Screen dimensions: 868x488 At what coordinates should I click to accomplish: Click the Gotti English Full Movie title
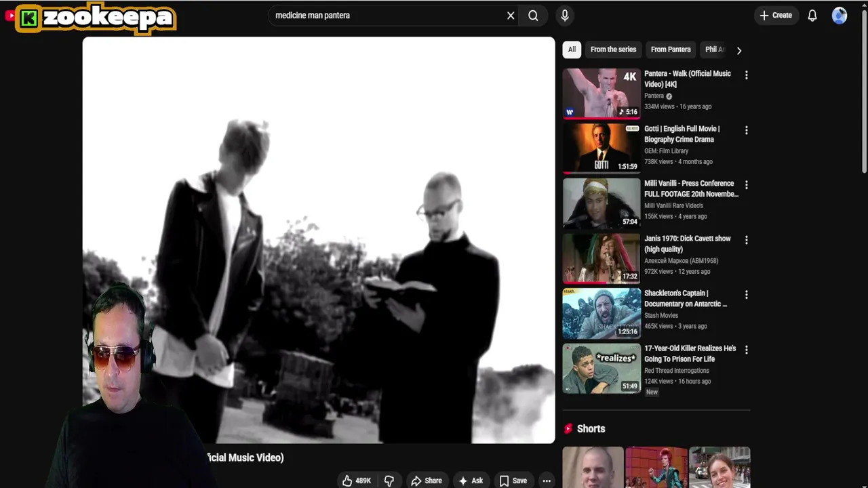click(x=682, y=134)
